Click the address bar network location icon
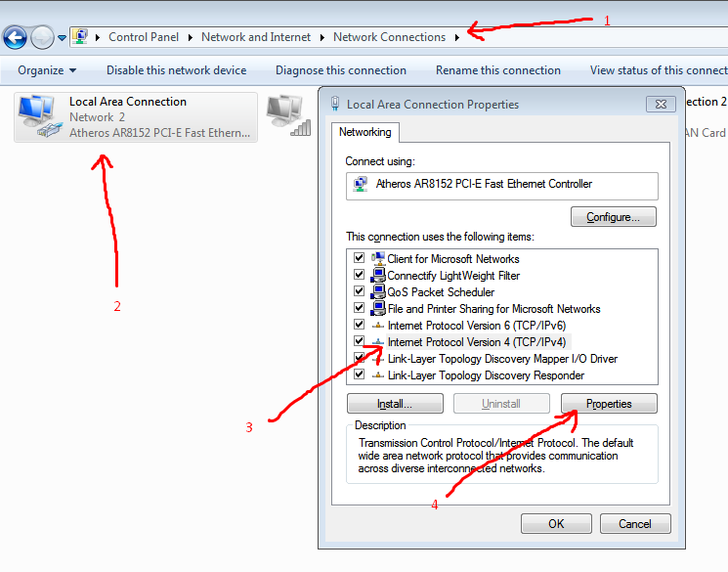Image resolution: width=728 pixels, height=572 pixels. 80,37
